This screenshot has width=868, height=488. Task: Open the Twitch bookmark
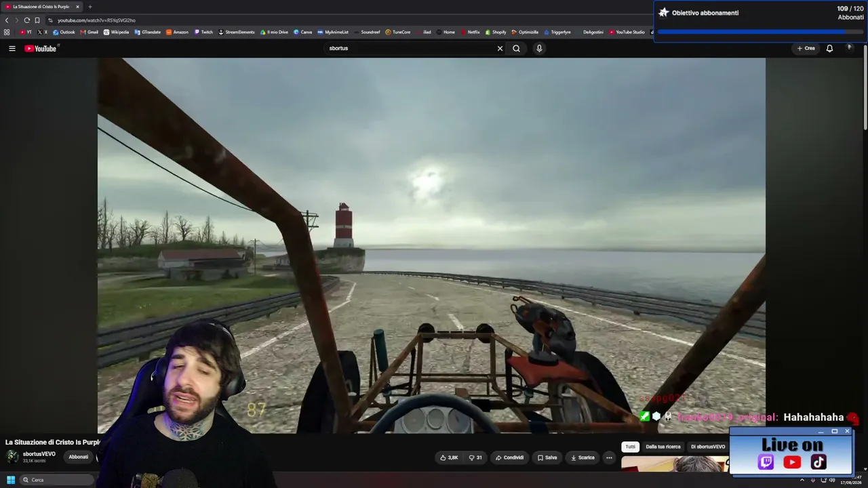(203, 32)
